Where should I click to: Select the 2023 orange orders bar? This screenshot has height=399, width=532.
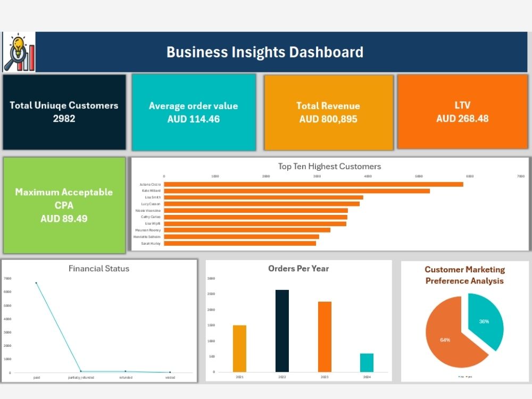(x=325, y=337)
